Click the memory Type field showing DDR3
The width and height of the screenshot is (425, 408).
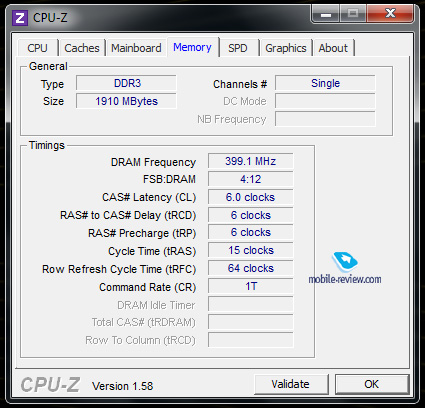click(x=126, y=83)
